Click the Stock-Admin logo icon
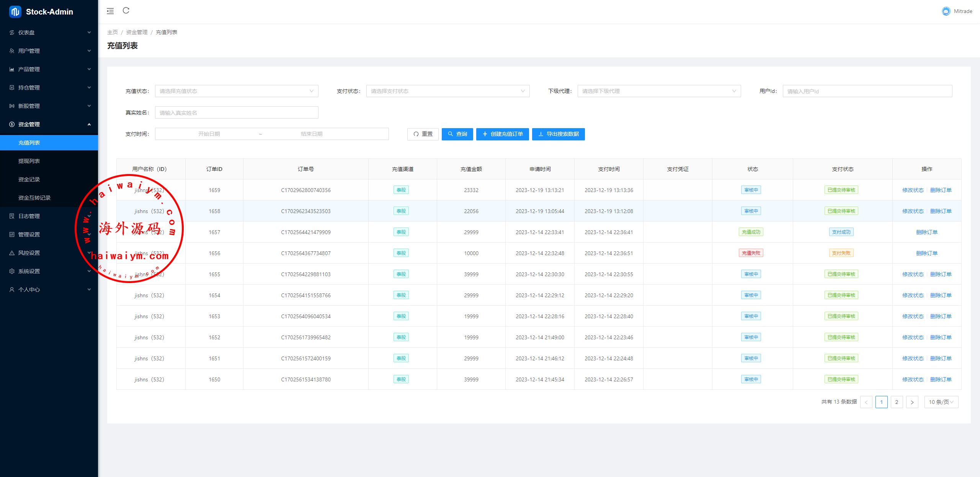980x477 pixels. click(15, 12)
